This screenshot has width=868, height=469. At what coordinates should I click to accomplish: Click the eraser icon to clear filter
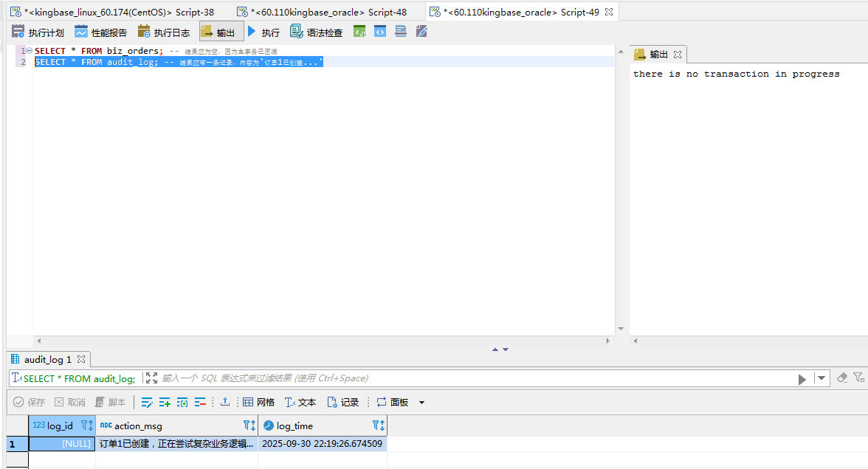tap(842, 378)
